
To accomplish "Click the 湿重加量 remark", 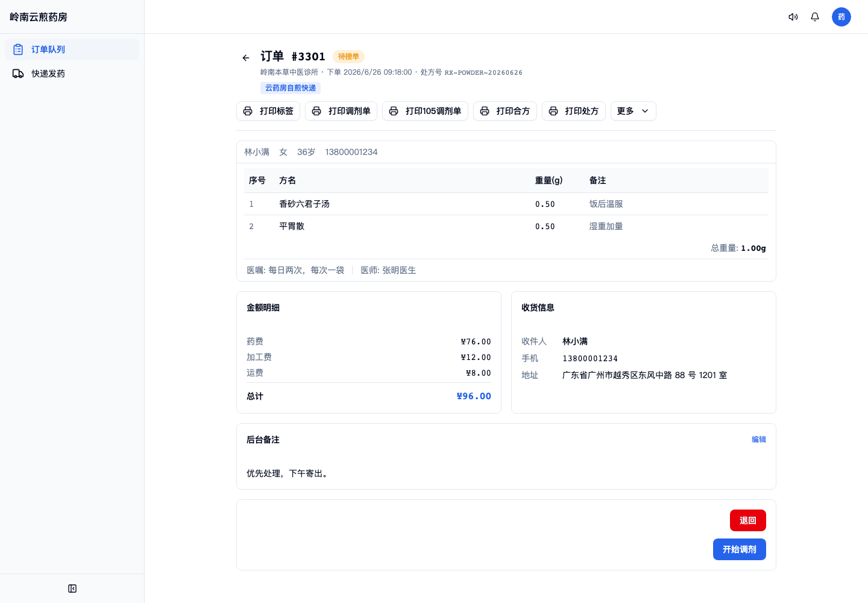I will [x=606, y=226].
